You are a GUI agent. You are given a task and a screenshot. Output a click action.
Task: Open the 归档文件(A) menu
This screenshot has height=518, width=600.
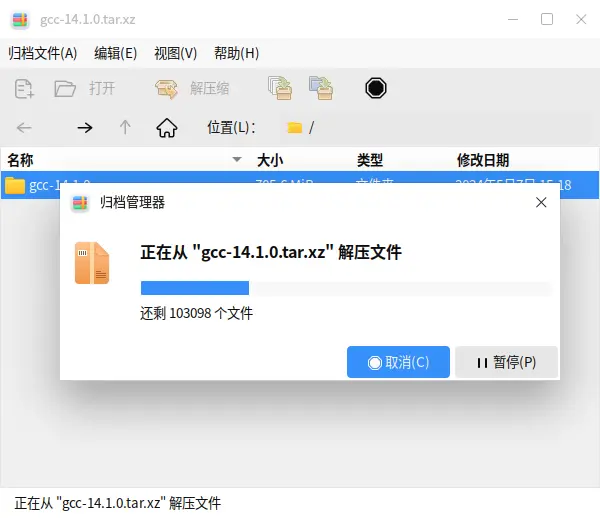(42, 53)
